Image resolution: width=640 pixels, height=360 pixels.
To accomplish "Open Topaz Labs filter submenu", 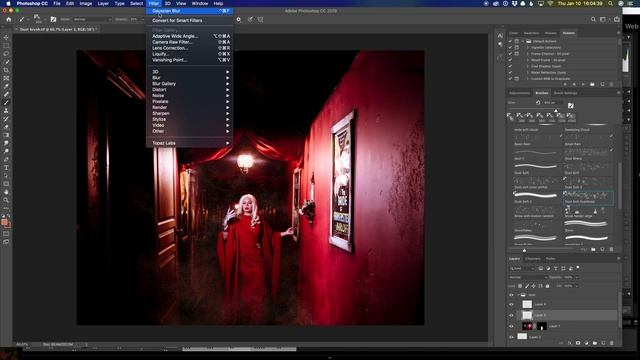I will pos(190,143).
